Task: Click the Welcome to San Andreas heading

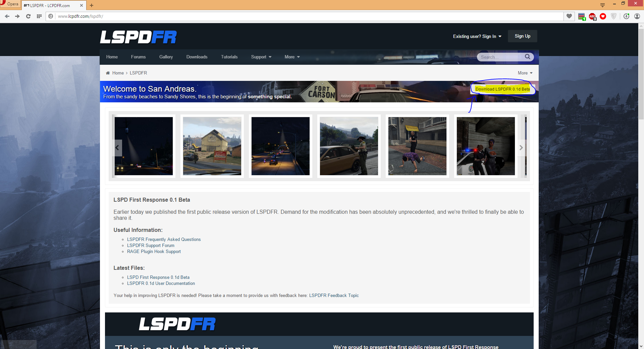Action: (x=150, y=89)
